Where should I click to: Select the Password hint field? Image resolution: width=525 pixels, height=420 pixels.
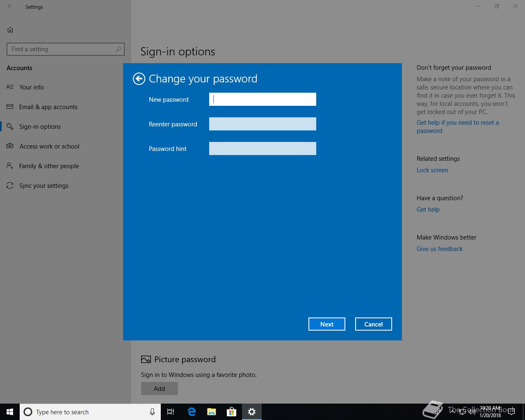(262, 148)
